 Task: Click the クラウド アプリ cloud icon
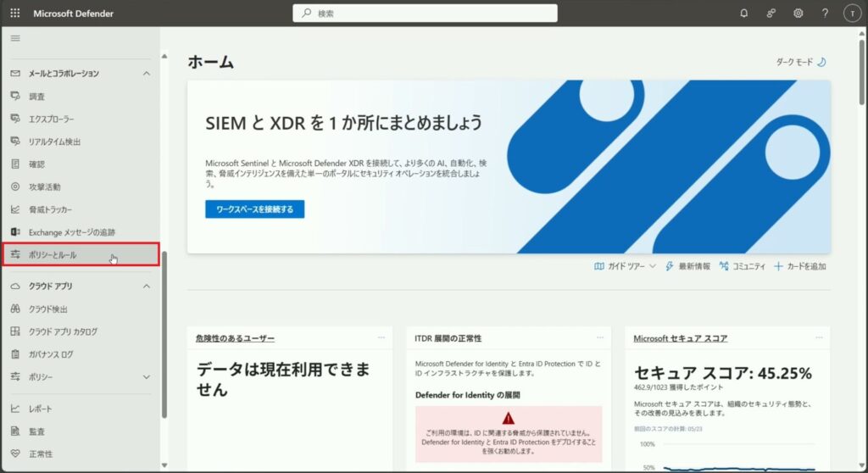15,286
